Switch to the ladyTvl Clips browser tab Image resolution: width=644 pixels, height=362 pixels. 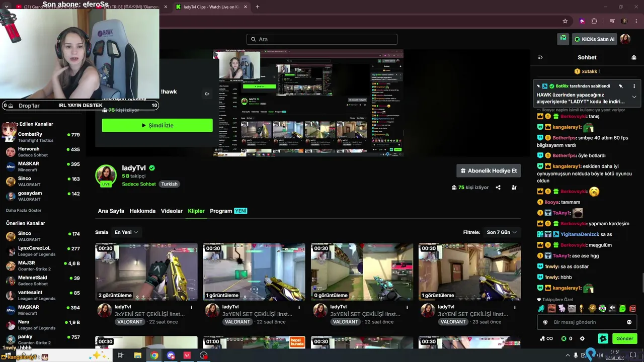[x=211, y=7]
